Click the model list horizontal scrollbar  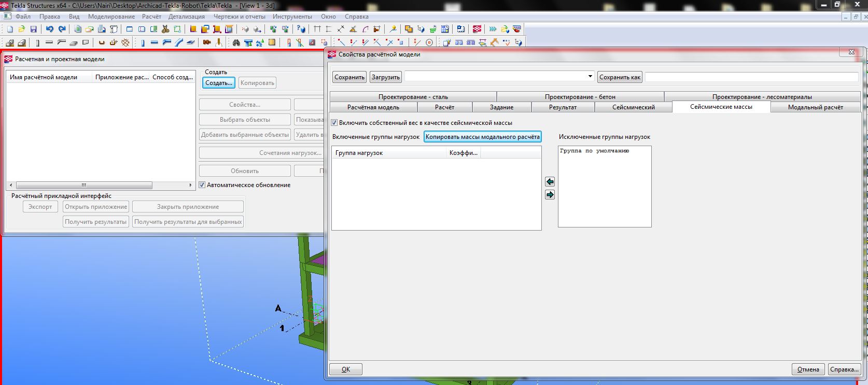tap(84, 185)
